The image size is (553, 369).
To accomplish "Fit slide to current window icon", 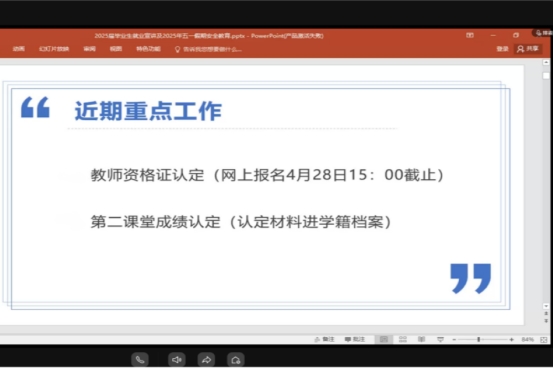I will [x=543, y=340].
